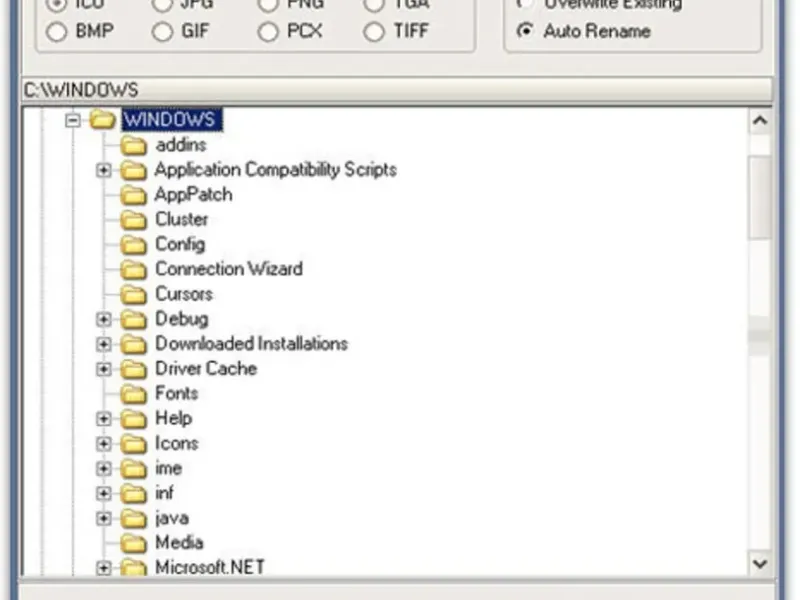Select the java folder name
This screenshot has width=800, height=600.
[171, 519]
